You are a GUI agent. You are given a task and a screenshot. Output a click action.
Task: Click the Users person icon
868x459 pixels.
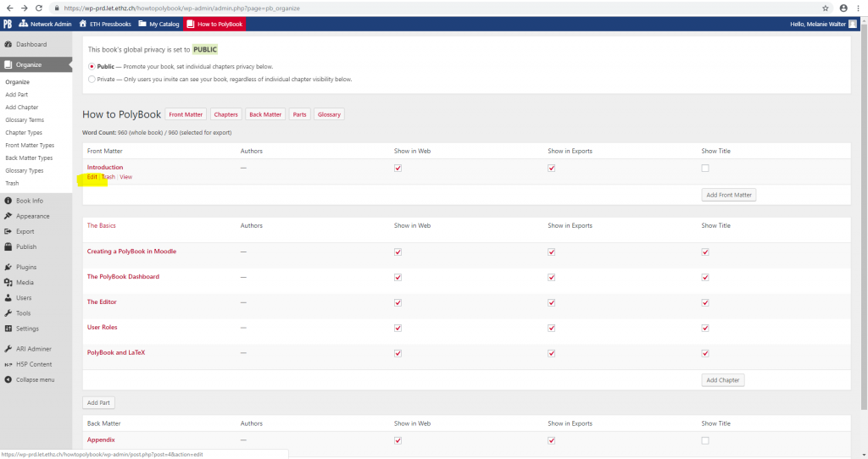point(8,297)
